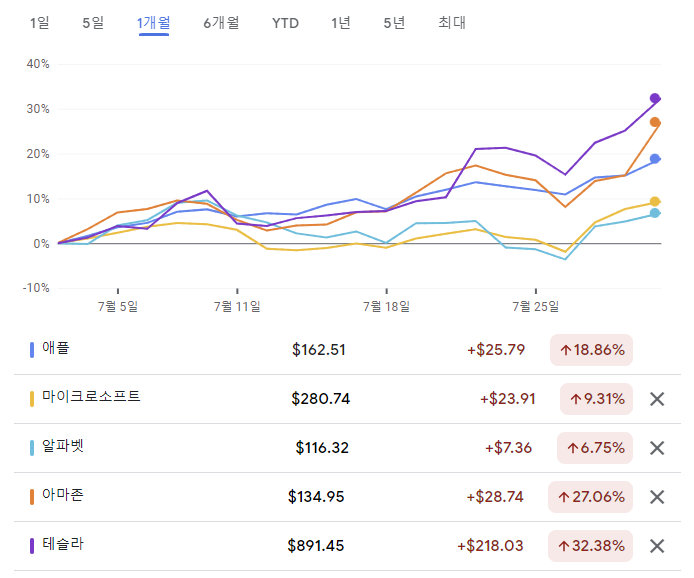This screenshot has height=578, width=694.
Task: Click blue Apple endpoint dot on chart
Action: pos(655,158)
